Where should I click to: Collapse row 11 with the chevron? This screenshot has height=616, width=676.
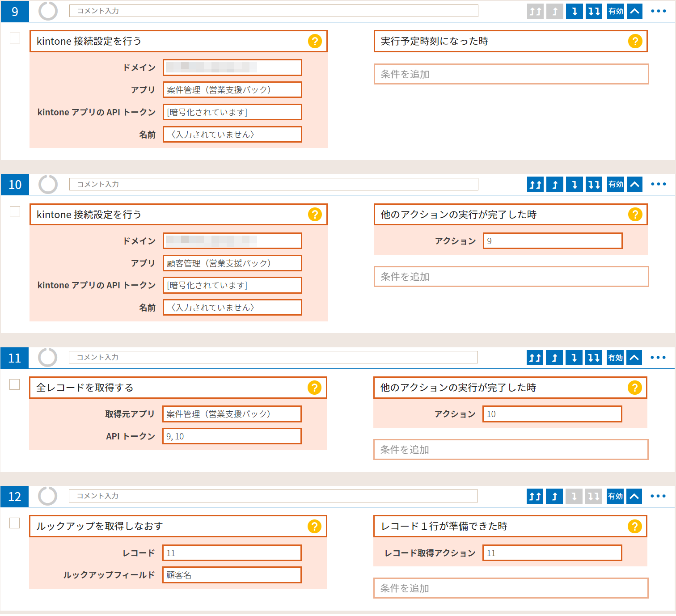[634, 358]
